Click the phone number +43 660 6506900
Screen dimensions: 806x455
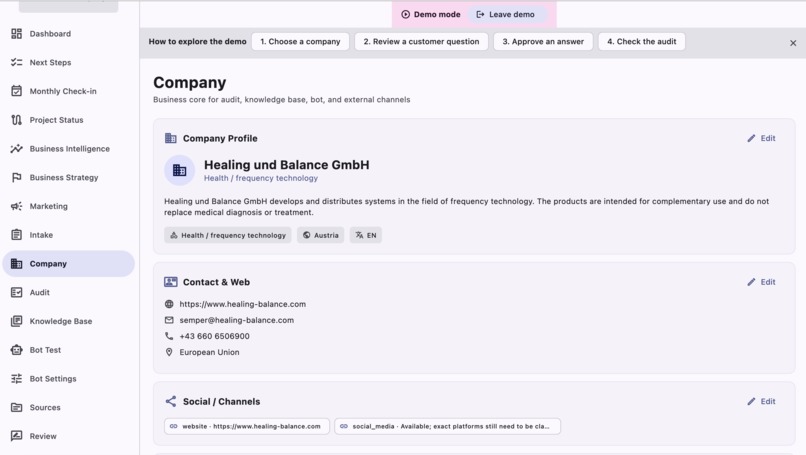[214, 336]
